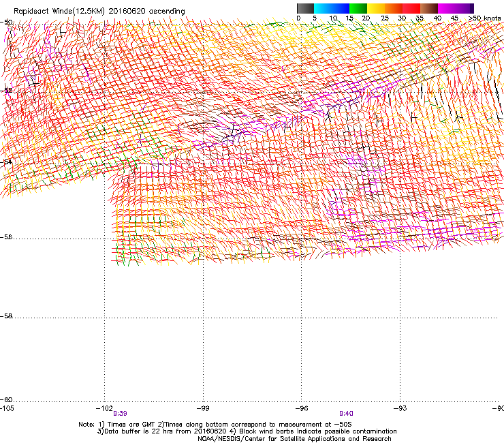Viewport: 504px width, 443px height.
Task: Click the -102 longitude label
Action: point(104,408)
